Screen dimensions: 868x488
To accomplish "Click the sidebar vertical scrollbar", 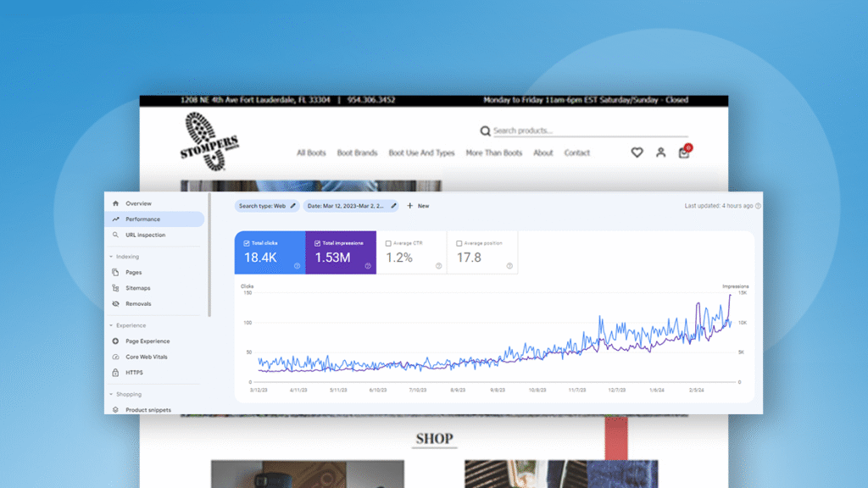I will (x=209, y=254).
